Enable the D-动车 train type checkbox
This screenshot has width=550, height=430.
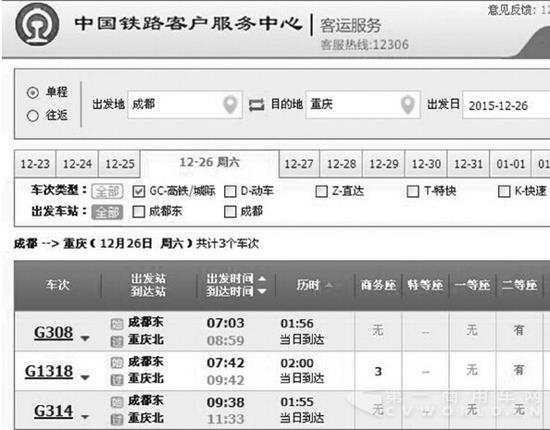point(230,192)
